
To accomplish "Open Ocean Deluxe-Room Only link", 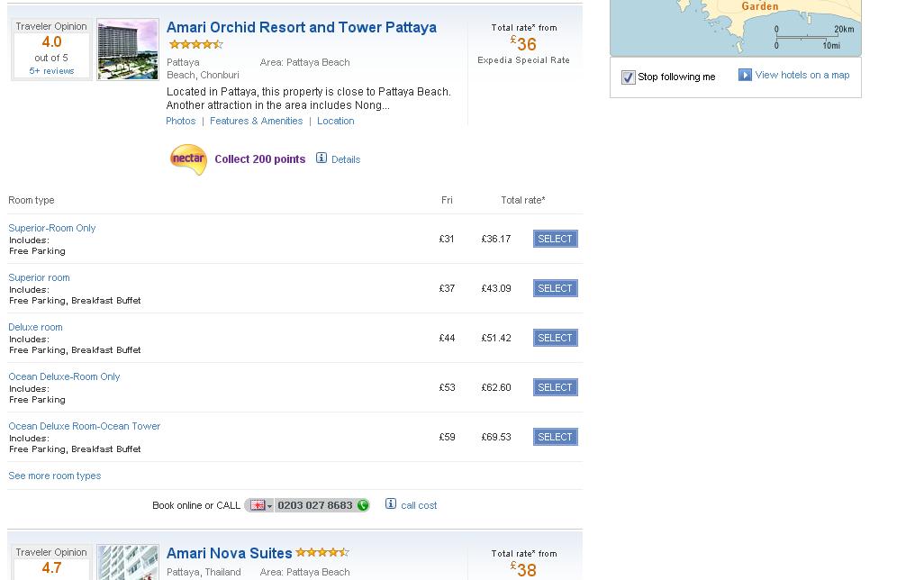I will click(x=64, y=376).
